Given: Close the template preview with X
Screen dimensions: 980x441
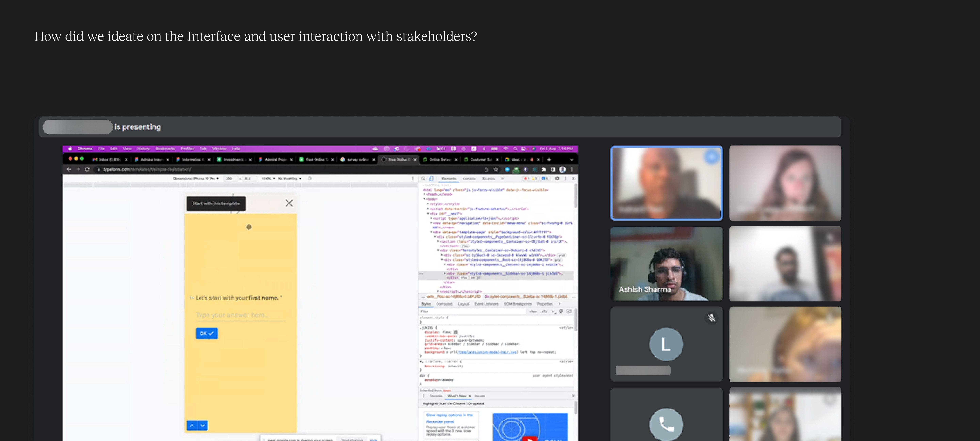Looking at the screenshot, I should point(289,203).
